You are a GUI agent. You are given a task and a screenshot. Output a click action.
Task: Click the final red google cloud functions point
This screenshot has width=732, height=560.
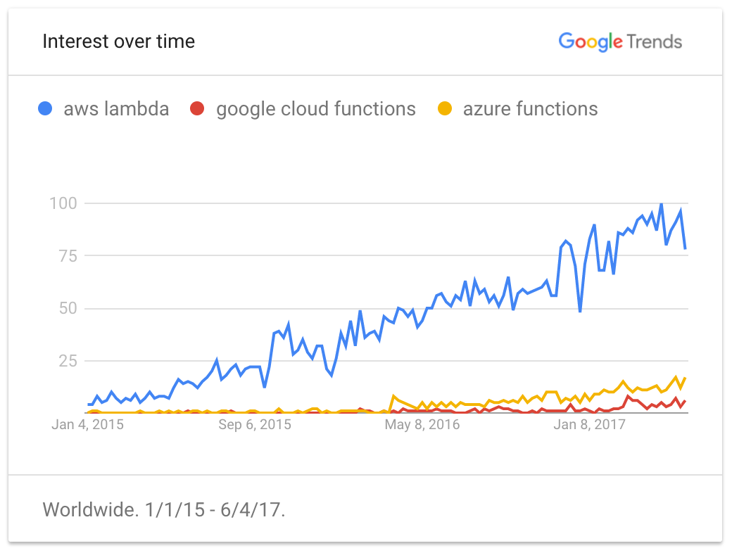[685, 401]
